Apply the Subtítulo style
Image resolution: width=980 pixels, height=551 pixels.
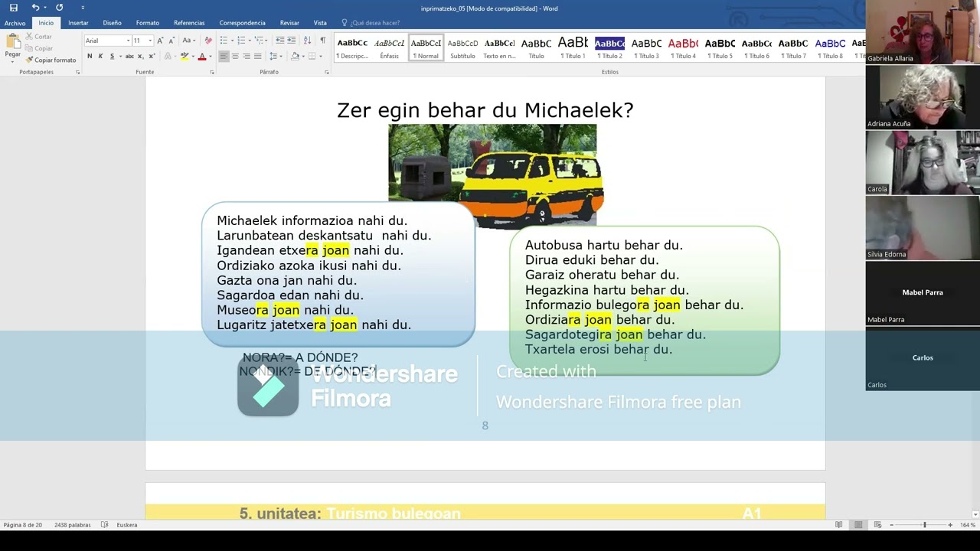point(462,47)
